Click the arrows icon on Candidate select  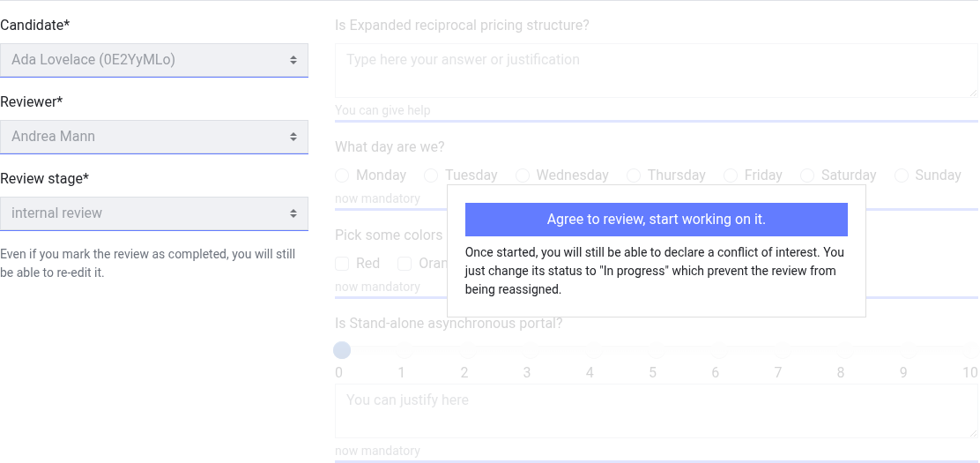(x=293, y=60)
